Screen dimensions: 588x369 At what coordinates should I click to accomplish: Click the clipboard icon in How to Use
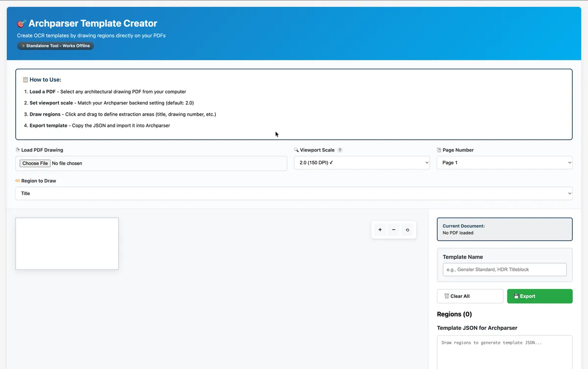tap(24, 79)
